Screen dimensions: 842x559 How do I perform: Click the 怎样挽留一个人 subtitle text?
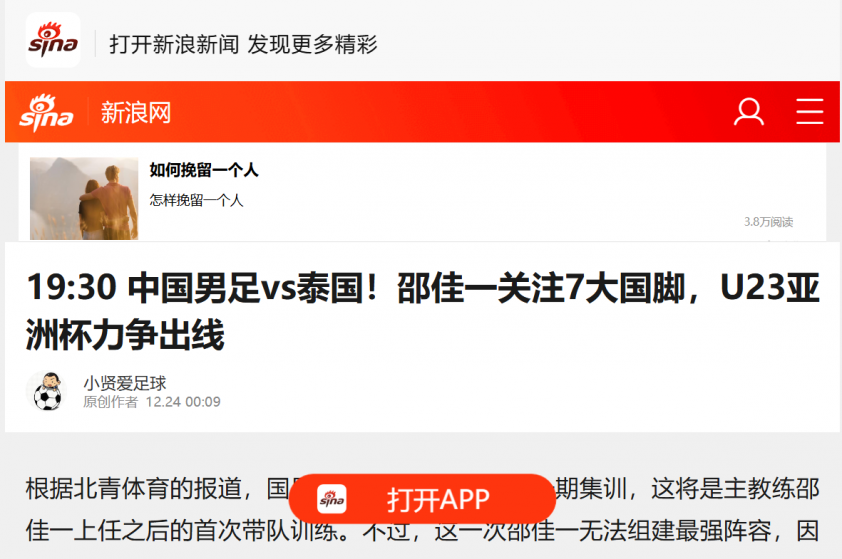[x=197, y=200]
